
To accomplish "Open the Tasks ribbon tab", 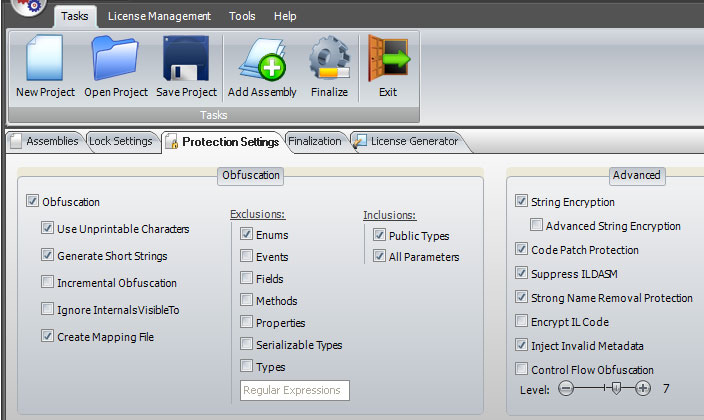I will click(x=75, y=16).
